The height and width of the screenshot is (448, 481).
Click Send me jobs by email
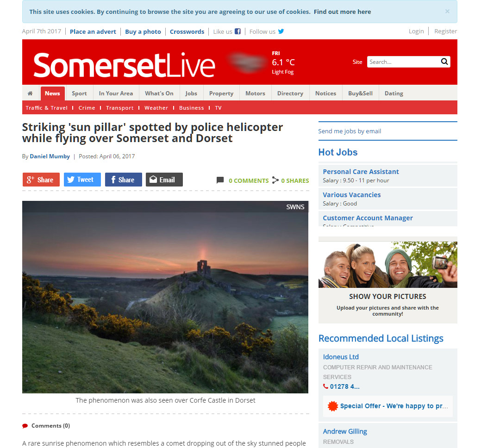350,131
